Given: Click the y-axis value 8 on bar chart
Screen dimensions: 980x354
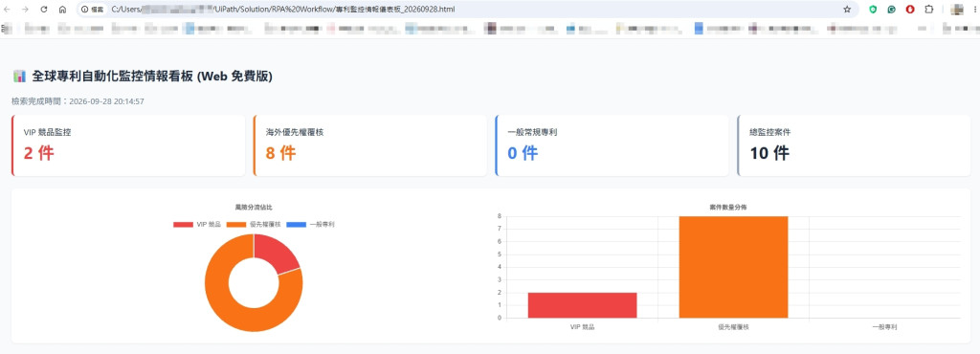Looking at the screenshot, I should click(500, 216).
